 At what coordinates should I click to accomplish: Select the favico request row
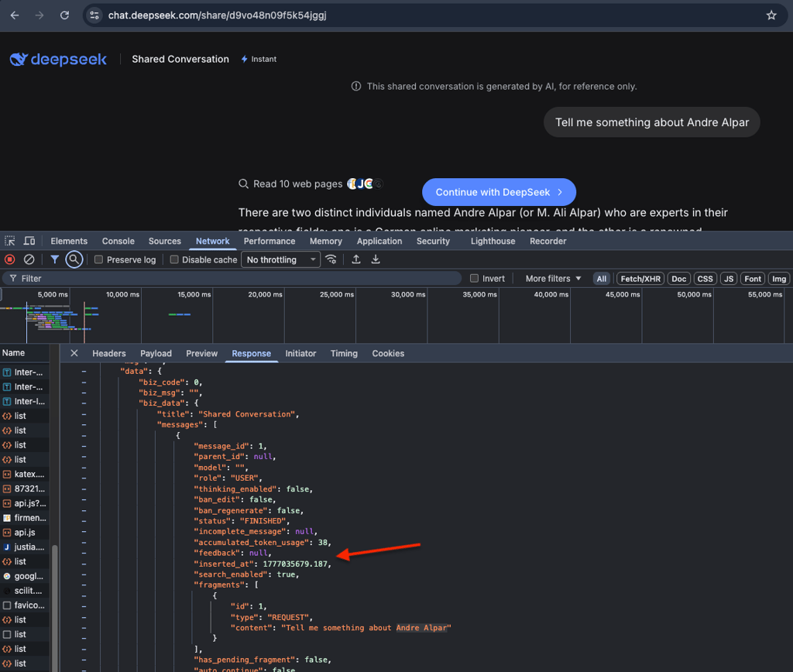pyautogui.click(x=25, y=605)
